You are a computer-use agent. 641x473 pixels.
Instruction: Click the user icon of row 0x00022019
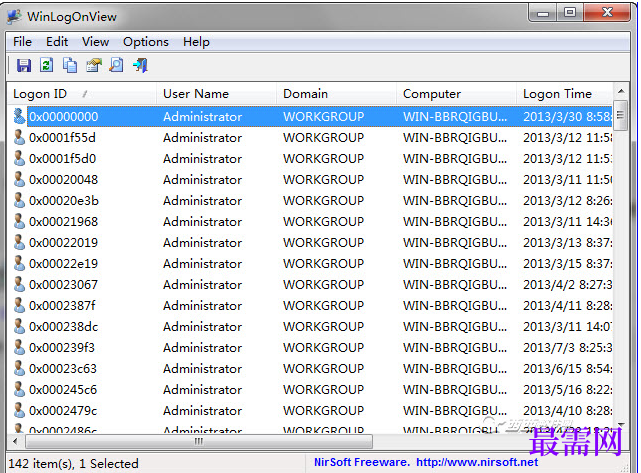pyautogui.click(x=19, y=242)
